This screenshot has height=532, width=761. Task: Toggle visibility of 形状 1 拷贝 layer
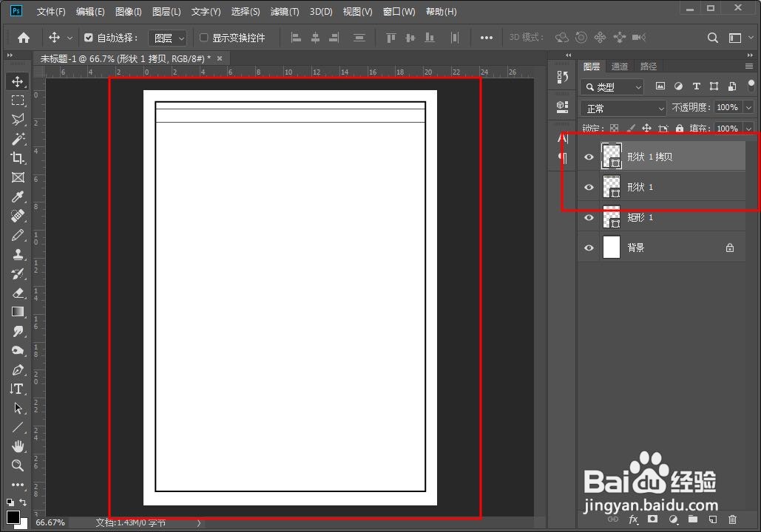point(589,157)
